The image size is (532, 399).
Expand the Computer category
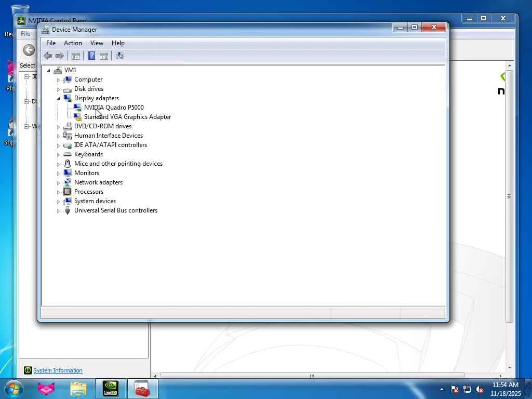coord(58,80)
